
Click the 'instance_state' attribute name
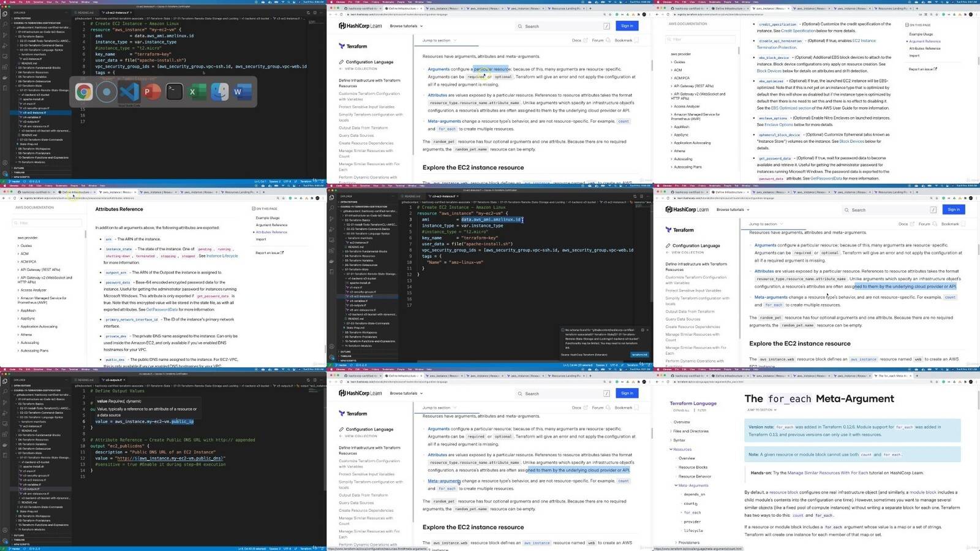click(x=118, y=249)
